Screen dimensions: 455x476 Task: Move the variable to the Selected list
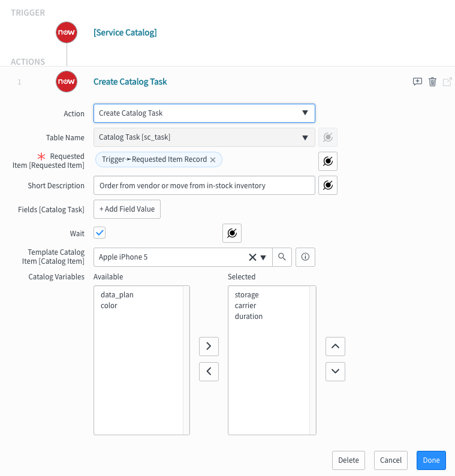tap(209, 347)
